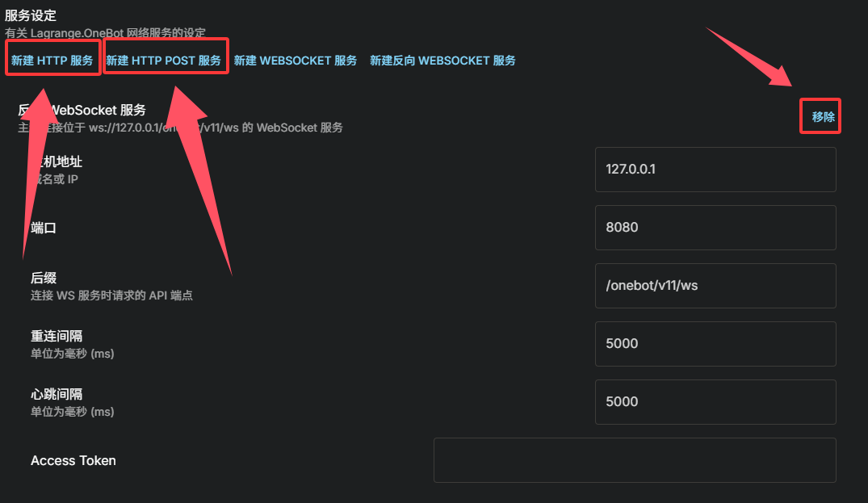Click the Access Token label text
Screen dimensions: 868x503
tap(73, 460)
